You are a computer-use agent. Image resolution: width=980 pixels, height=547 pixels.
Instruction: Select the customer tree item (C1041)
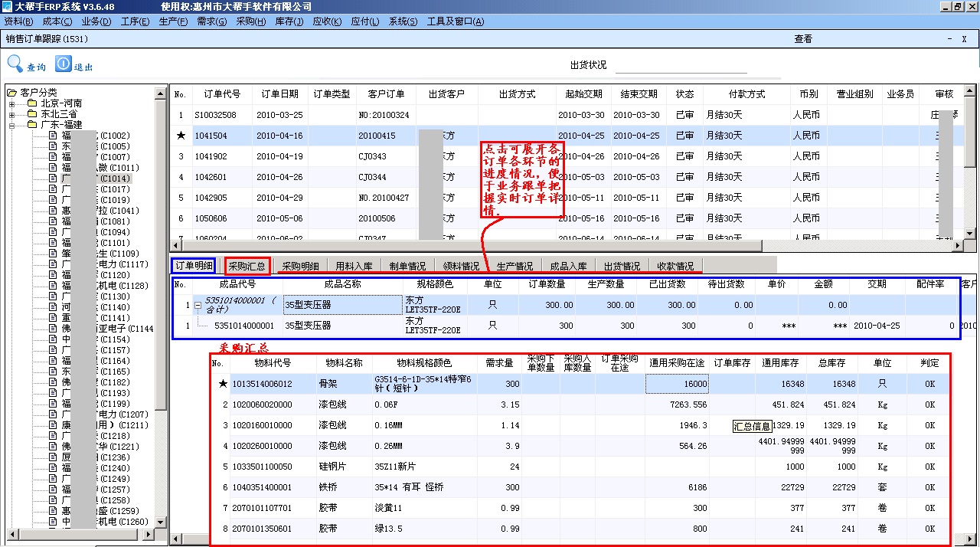click(100, 211)
